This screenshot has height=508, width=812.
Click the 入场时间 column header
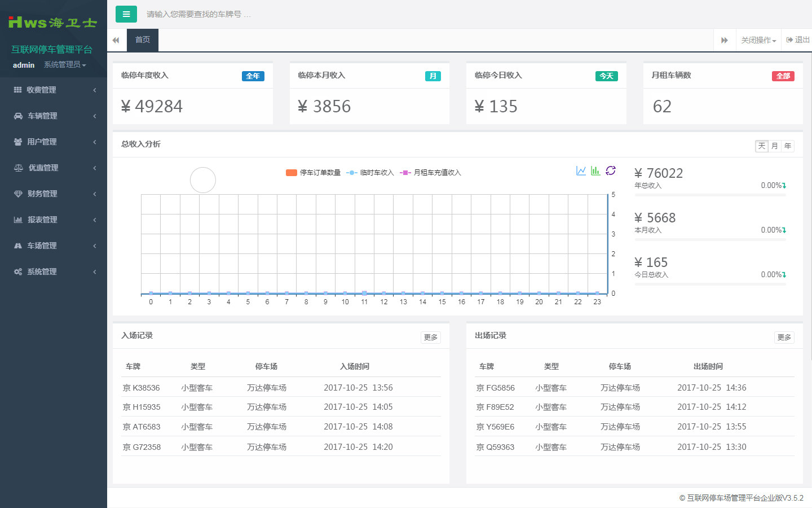355,366
